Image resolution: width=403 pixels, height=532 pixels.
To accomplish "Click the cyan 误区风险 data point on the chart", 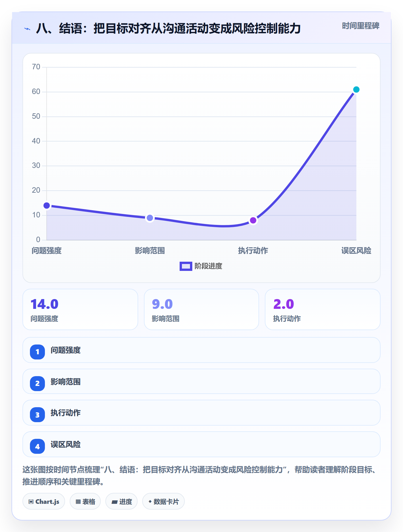I will click(x=356, y=90).
